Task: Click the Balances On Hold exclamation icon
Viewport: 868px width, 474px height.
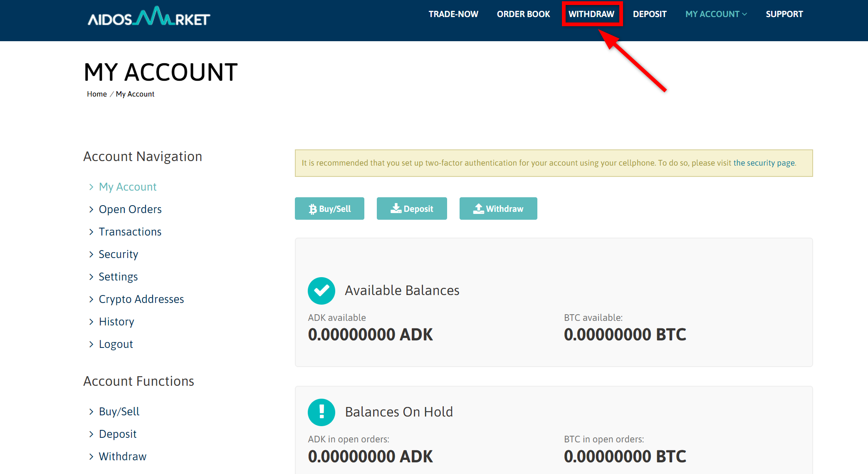Action: click(321, 412)
